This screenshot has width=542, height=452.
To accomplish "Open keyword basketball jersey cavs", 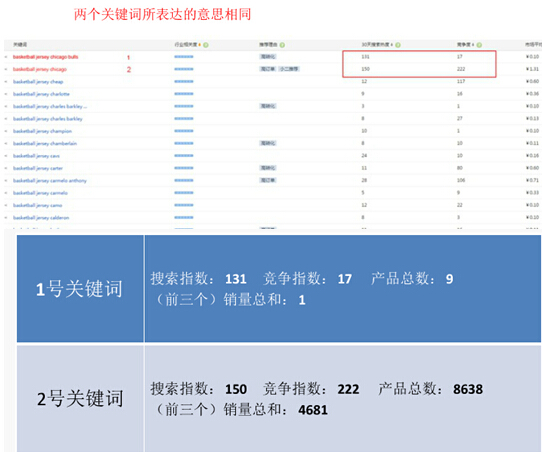I will [36, 156].
